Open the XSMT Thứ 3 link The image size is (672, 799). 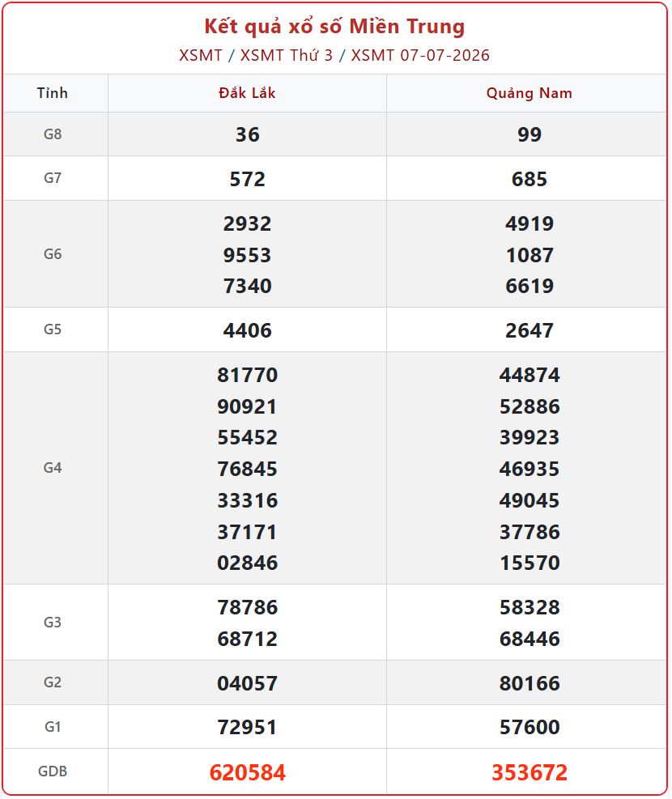[287, 55]
